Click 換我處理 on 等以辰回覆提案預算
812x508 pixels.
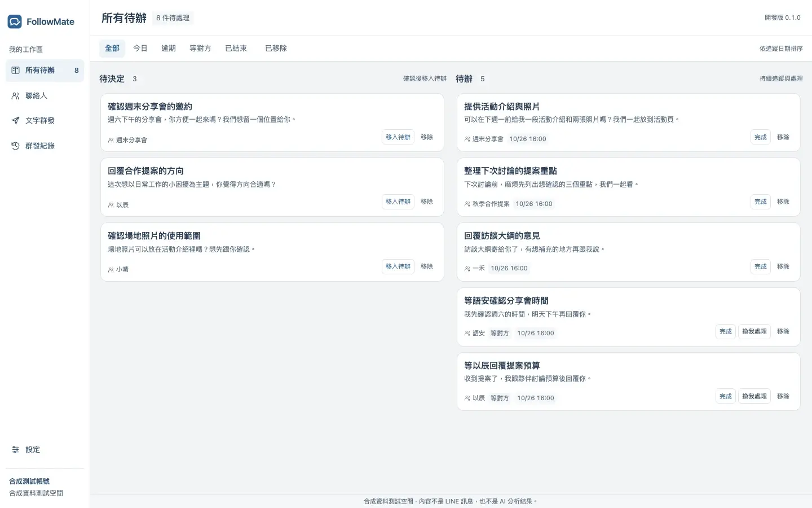click(754, 396)
